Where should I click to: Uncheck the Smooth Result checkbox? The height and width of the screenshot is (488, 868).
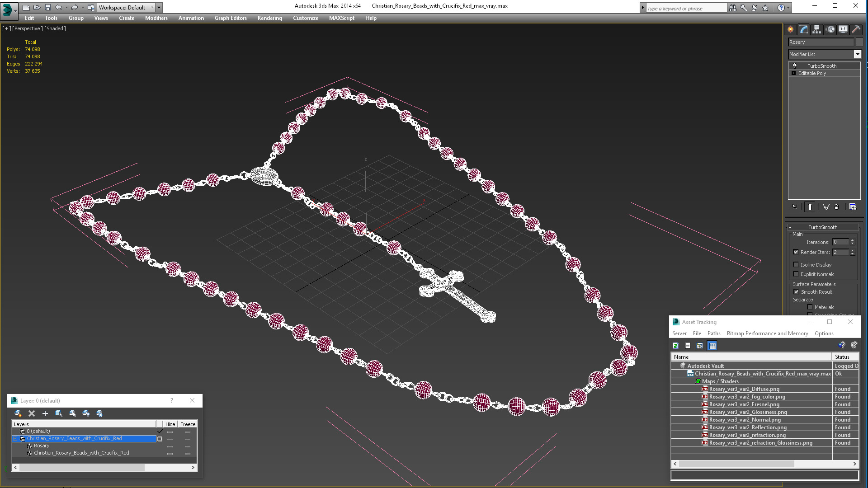pos(796,292)
